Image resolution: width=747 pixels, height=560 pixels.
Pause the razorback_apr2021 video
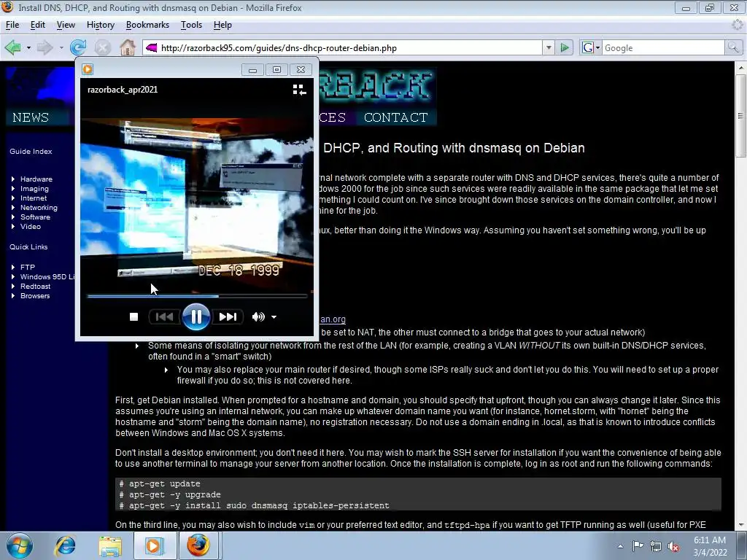tap(196, 316)
